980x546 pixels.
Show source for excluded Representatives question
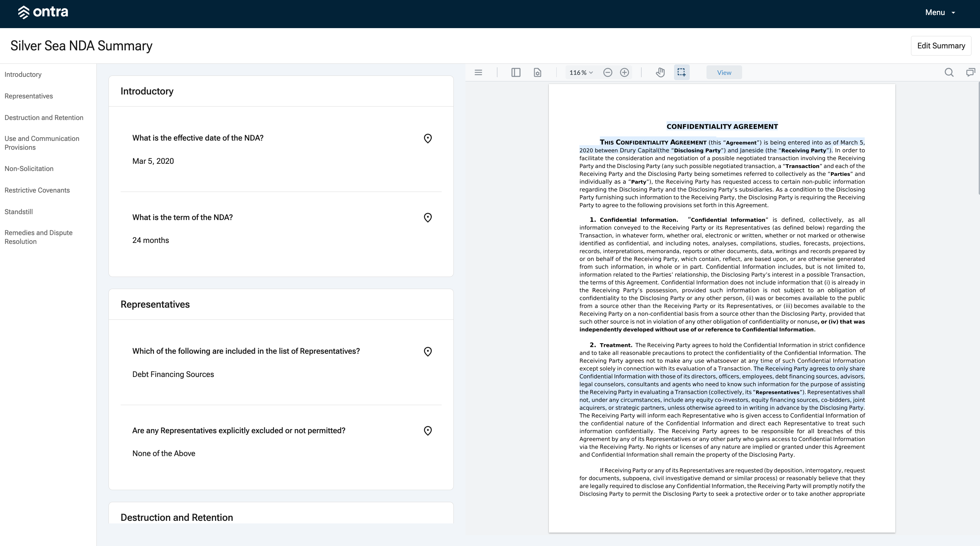(x=428, y=431)
